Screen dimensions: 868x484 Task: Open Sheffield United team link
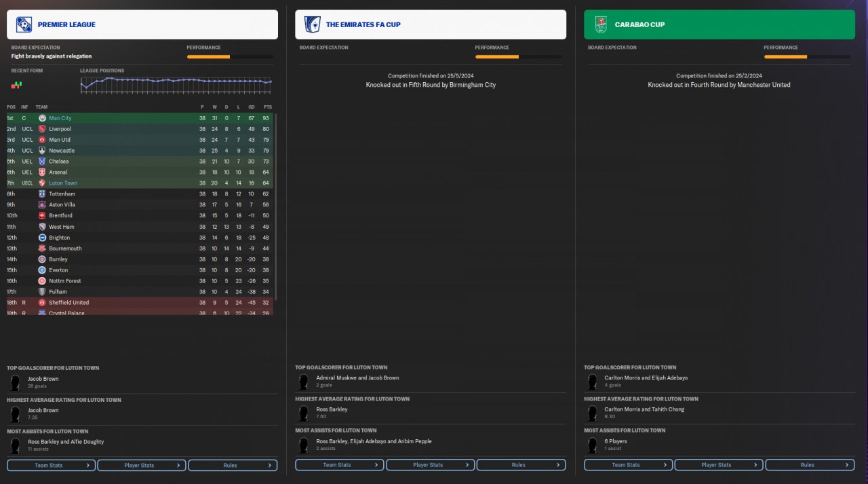point(68,303)
